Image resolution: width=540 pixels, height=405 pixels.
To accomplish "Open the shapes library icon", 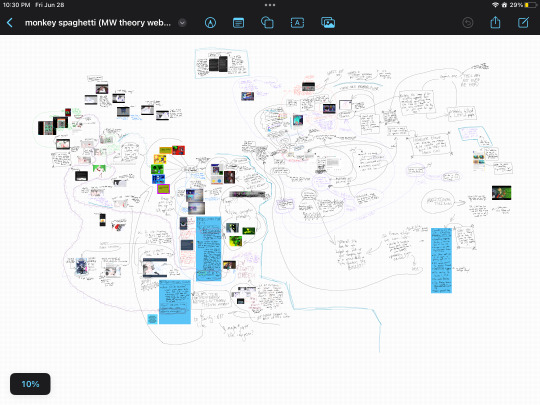I will click(x=267, y=23).
